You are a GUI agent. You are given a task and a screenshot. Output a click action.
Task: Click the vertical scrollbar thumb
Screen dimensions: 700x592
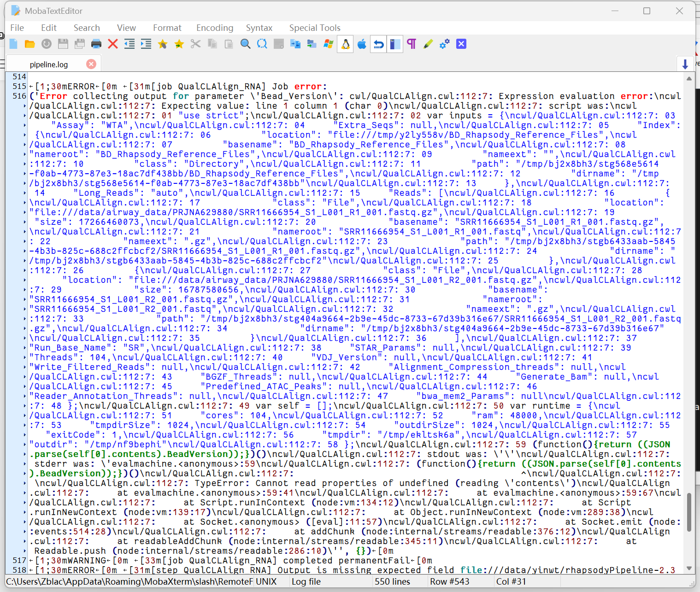[689, 512]
